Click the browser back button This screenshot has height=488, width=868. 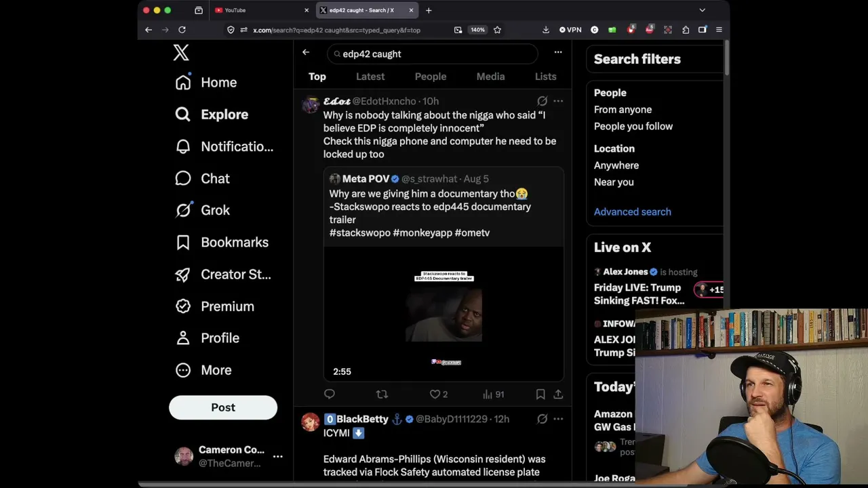149,30
